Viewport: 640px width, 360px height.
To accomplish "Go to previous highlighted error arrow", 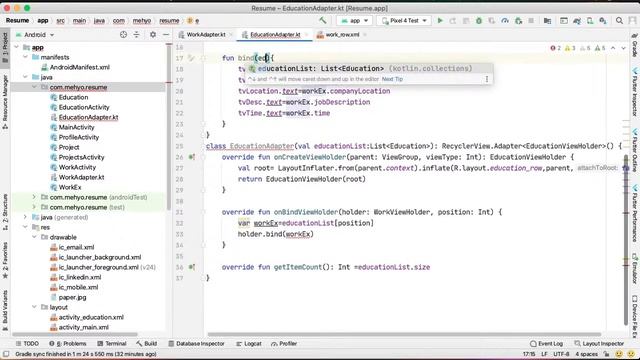I will point(613,48).
